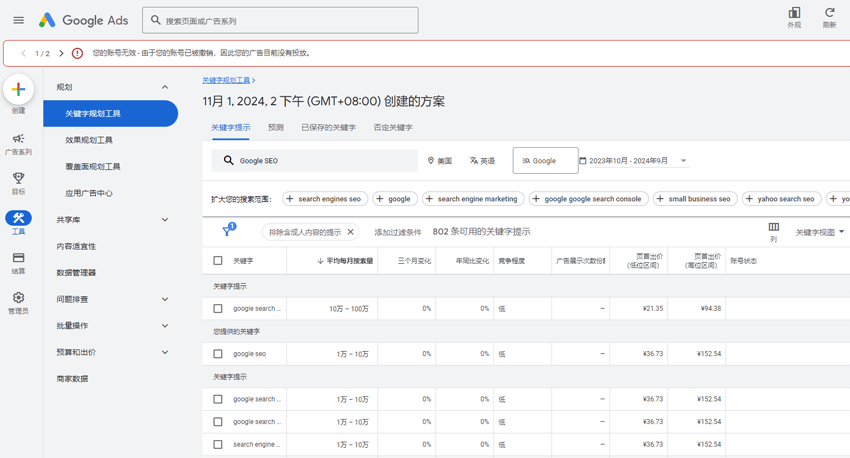Image resolution: width=850 pixels, height=458 pixels.
Task: Toggle the select-all keywords header checkbox
Action: click(218, 261)
